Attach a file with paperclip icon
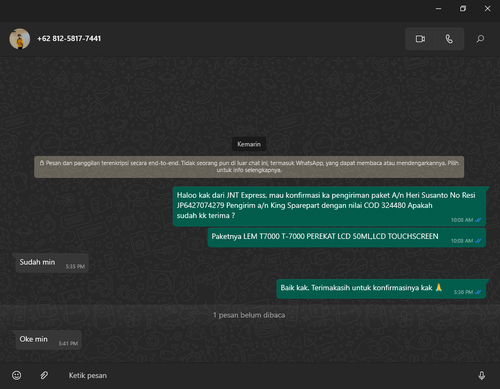The width and height of the screenshot is (500, 389). point(44,375)
